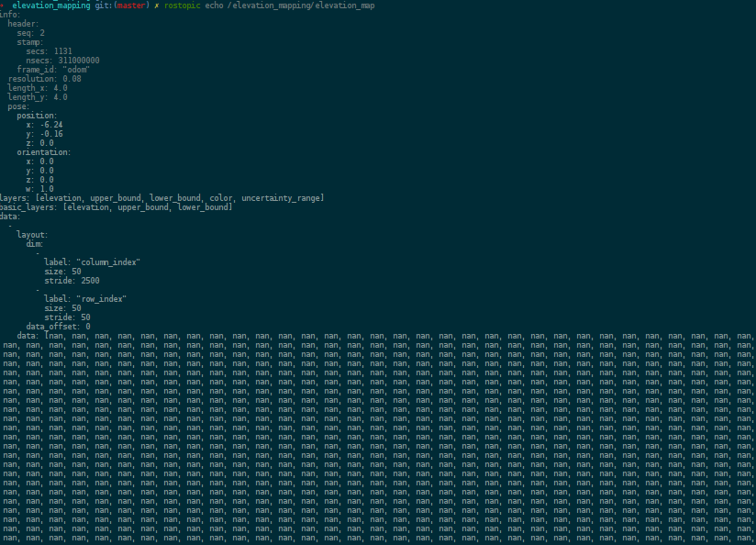Click the 'position:' label
This screenshot has height=545, width=756.
tap(37, 116)
